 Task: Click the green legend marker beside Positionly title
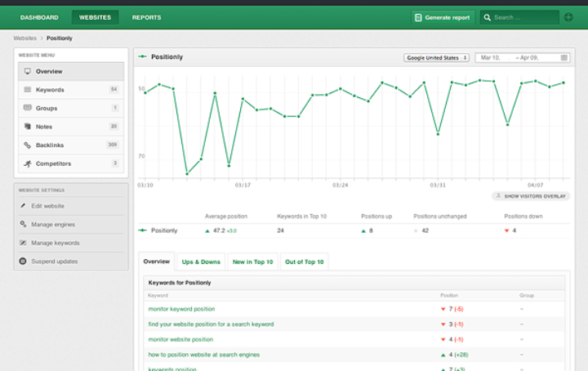[x=142, y=56]
